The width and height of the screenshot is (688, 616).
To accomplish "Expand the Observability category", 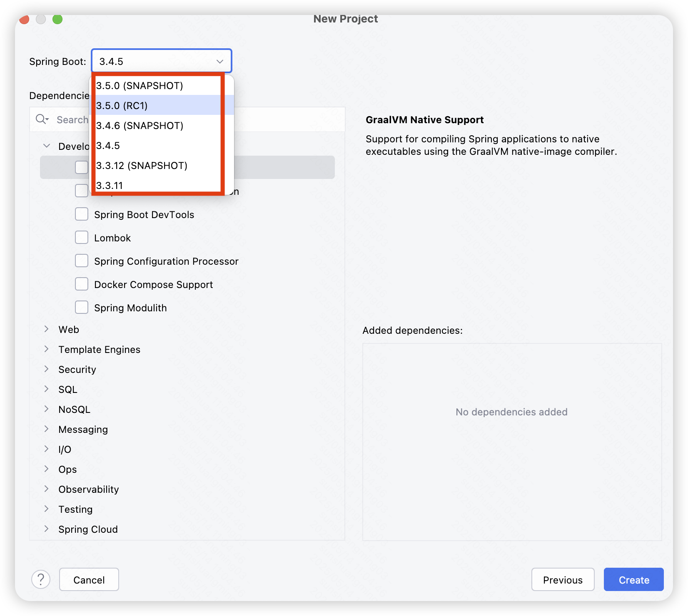I will (47, 489).
